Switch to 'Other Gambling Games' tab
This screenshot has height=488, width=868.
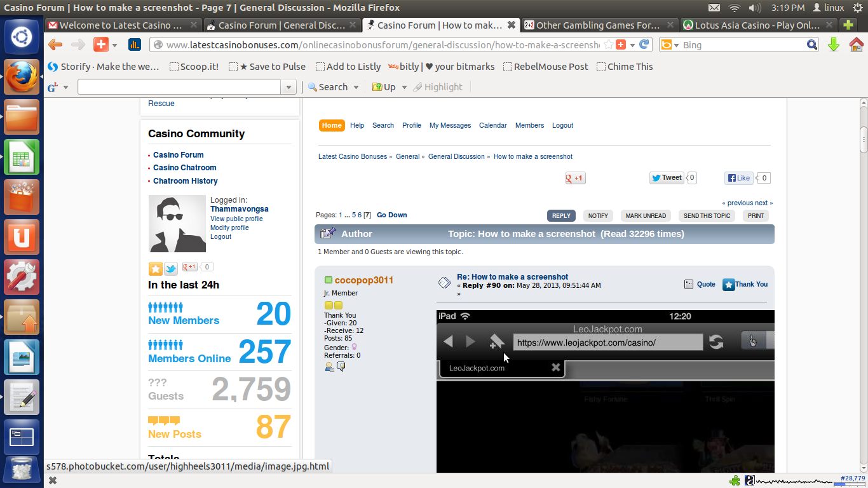[x=600, y=25]
